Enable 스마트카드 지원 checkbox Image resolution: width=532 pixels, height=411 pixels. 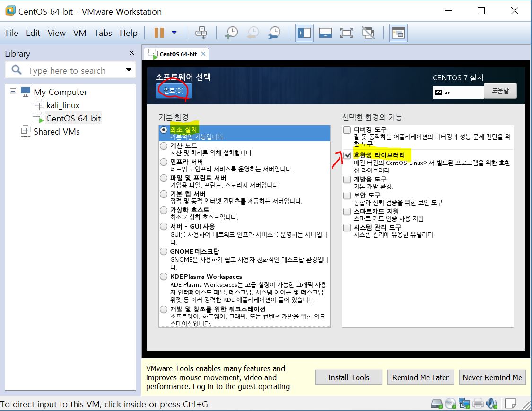tap(347, 212)
